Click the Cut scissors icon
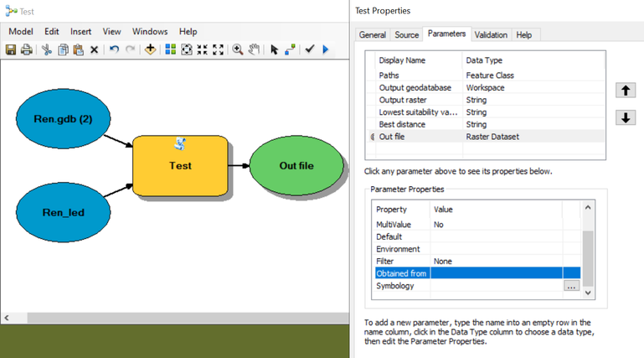644x358 pixels. 47,49
